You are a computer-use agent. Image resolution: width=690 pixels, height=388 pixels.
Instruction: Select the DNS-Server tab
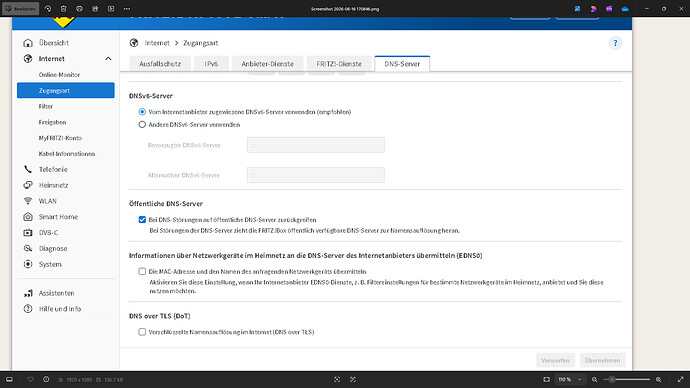coord(402,64)
